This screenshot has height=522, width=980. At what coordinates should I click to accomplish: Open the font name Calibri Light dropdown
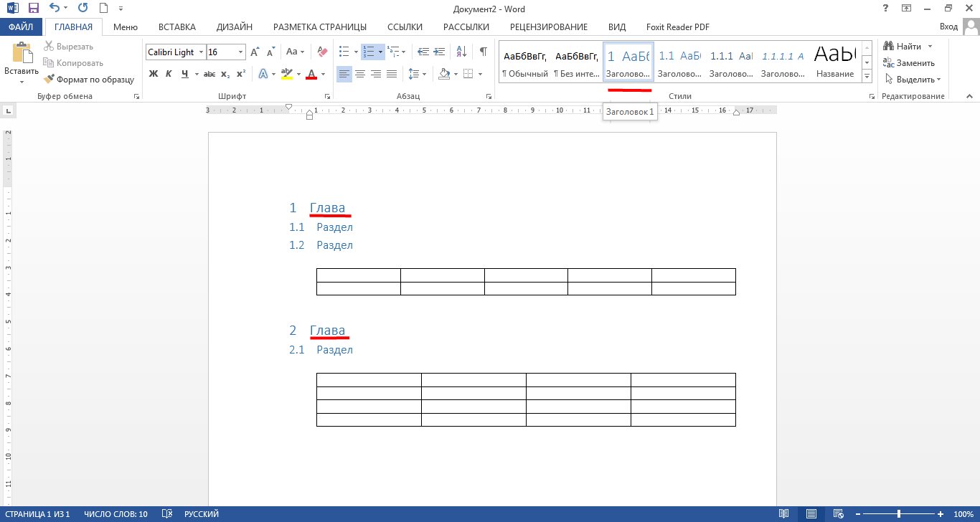point(200,52)
